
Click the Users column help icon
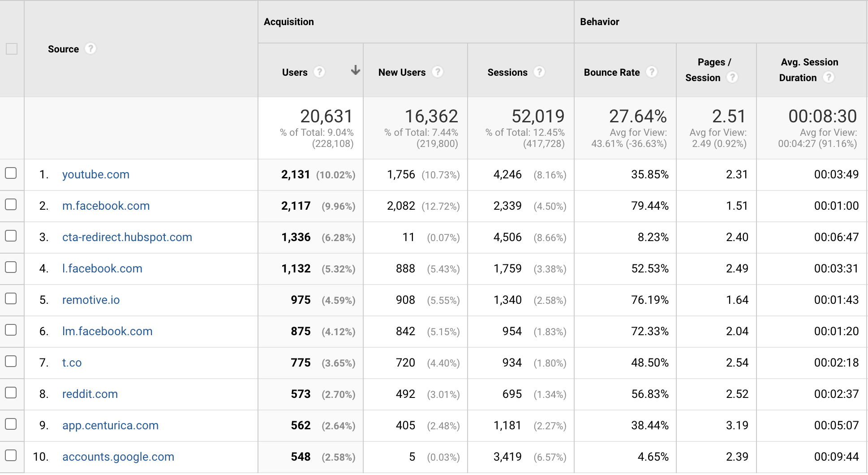(x=319, y=72)
